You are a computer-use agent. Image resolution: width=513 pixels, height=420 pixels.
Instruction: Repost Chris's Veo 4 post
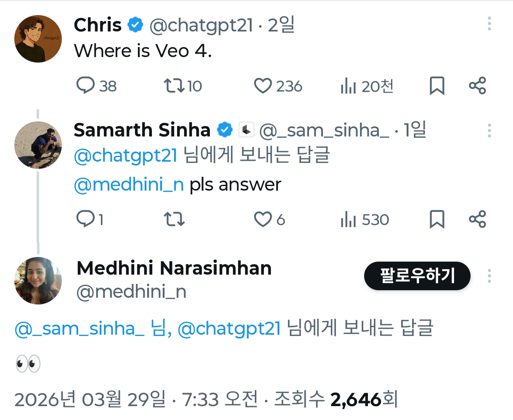(x=174, y=86)
